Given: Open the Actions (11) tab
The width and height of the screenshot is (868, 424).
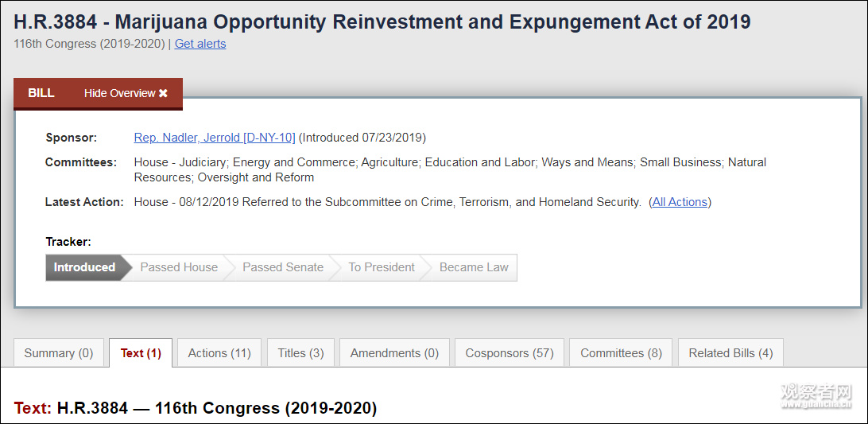Looking at the screenshot, I should click(x=219, y=353).
